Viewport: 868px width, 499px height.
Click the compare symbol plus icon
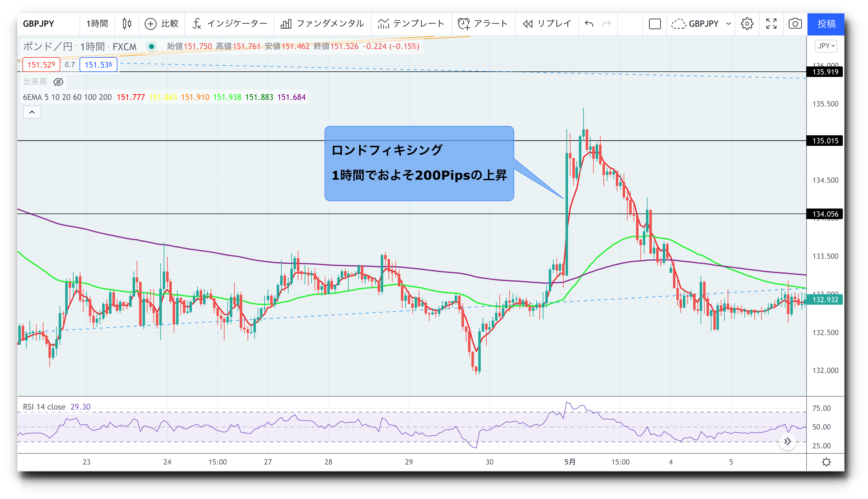(x=151, y=24)
